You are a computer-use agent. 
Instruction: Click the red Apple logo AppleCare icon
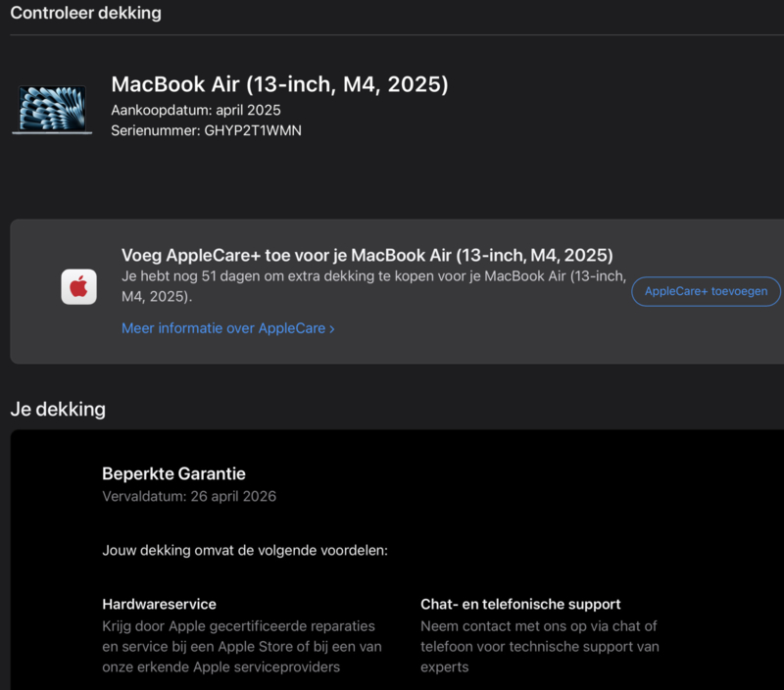pyautogui.click(x=79, y=287)
